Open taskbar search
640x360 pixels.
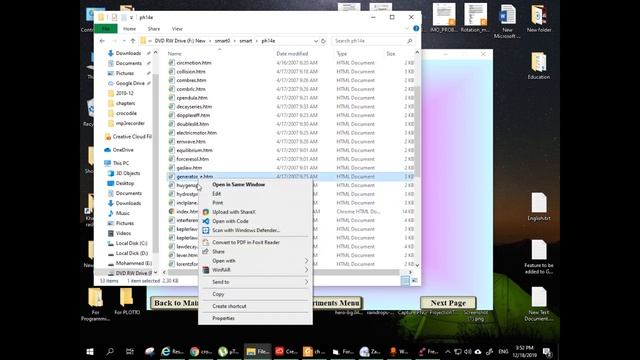110,351
